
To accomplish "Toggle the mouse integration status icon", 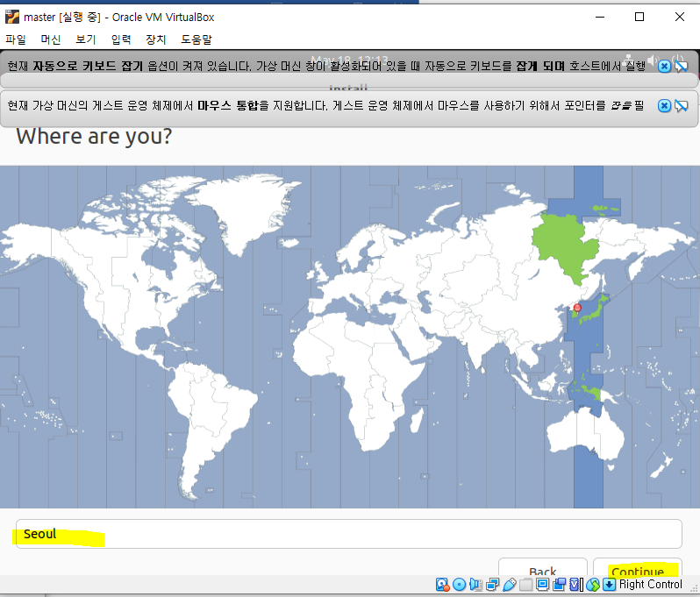I will [593, 585].
